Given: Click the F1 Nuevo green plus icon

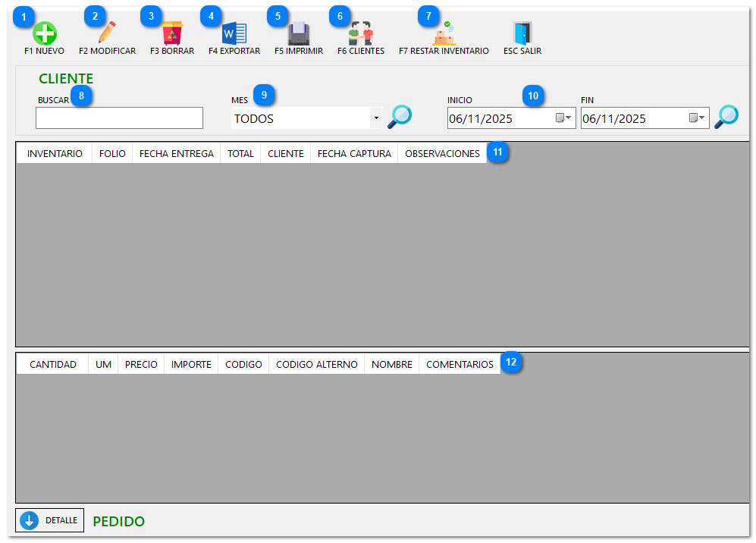Looking at the screenshot, I should pos(44,33).
